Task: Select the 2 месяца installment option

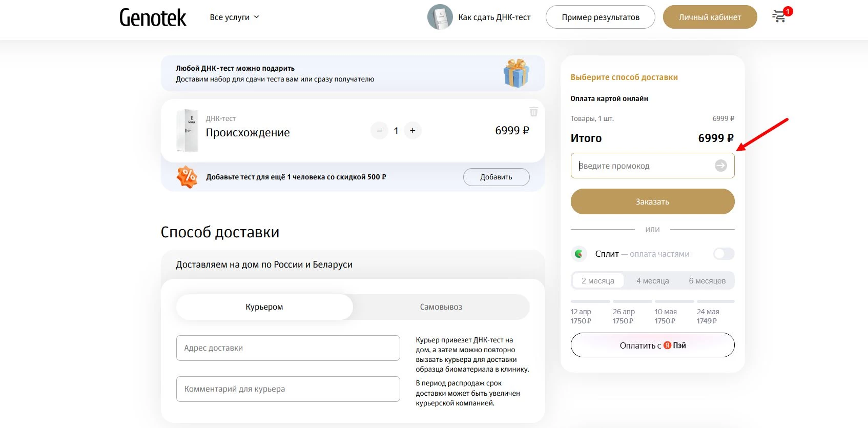Action: [x=598, y=281]
